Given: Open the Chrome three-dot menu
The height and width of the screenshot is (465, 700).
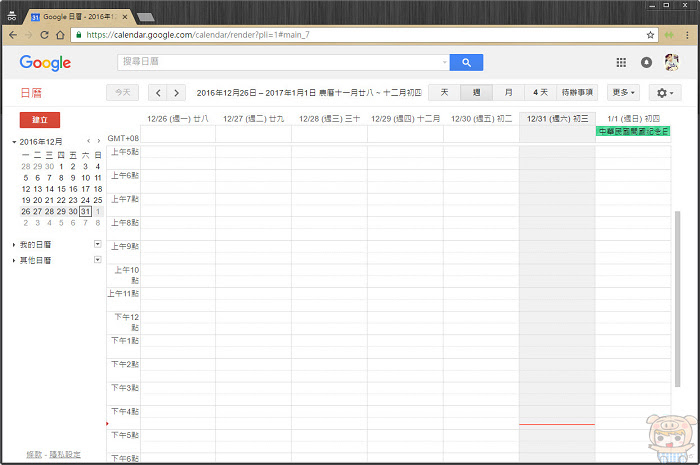Looking at the screenshot, I should [687, 35].
